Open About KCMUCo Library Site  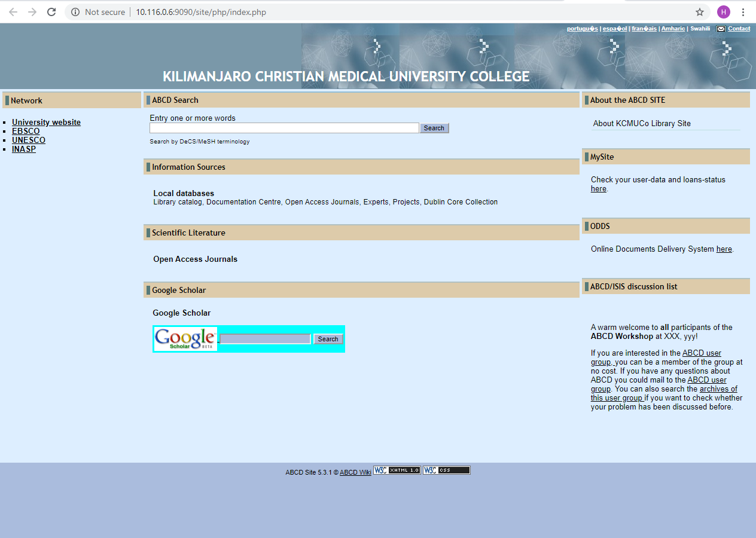coord(642,123)
